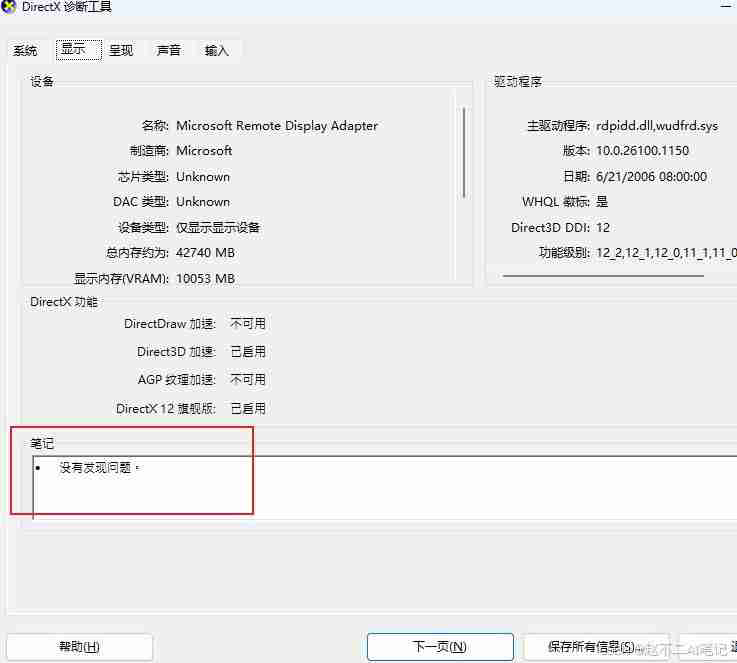Click 保存所有信息(S) button

(595, 647)
